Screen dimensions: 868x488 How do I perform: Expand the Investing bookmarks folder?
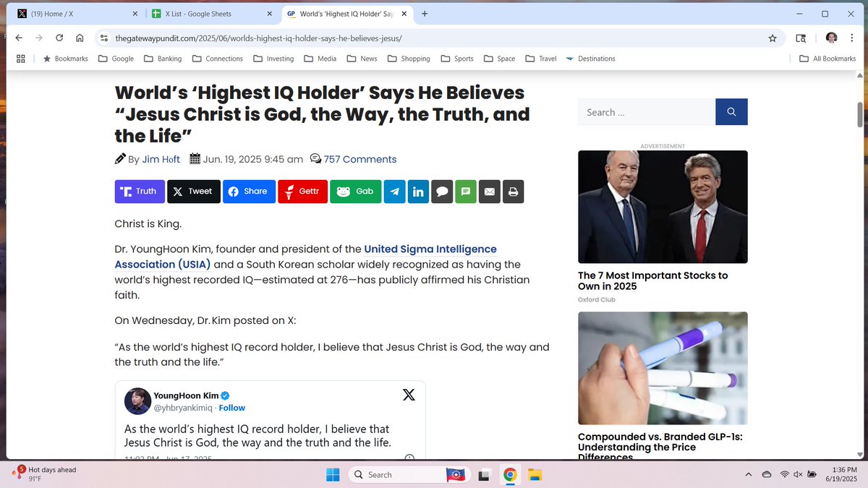point(273,59)
